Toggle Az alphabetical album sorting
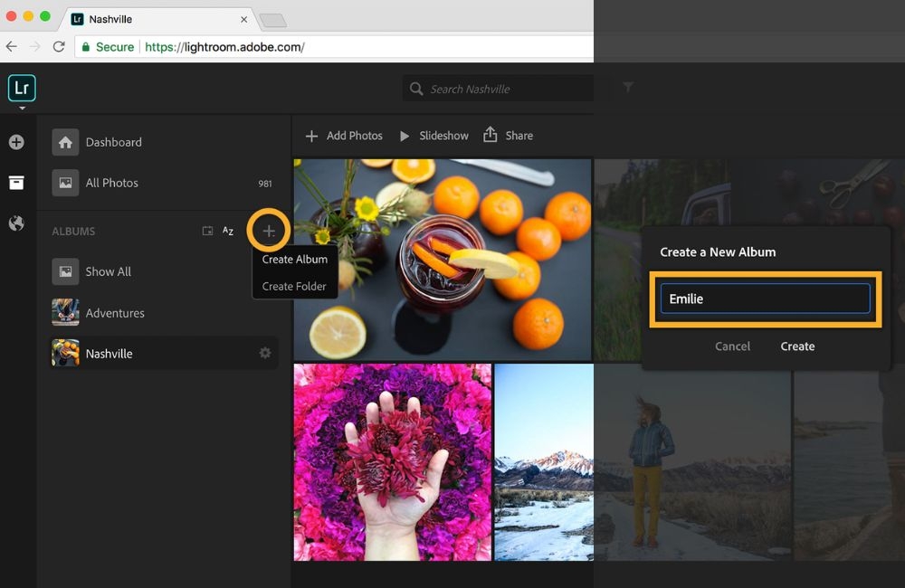Image resolution: width=905 pixels, height=588 pixels. pyautogui.click(x=227, y=231)
